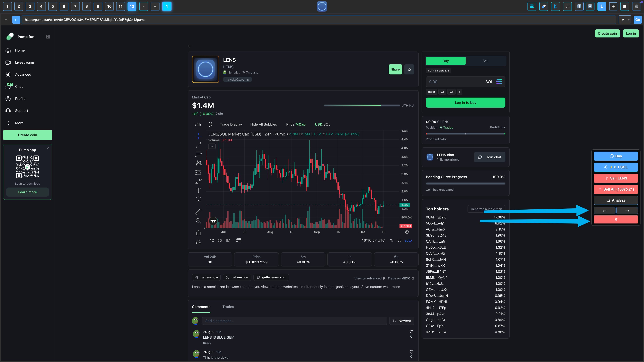Open the profile dropdown beside the address bar
644x362 pixels.
[625, 19]
